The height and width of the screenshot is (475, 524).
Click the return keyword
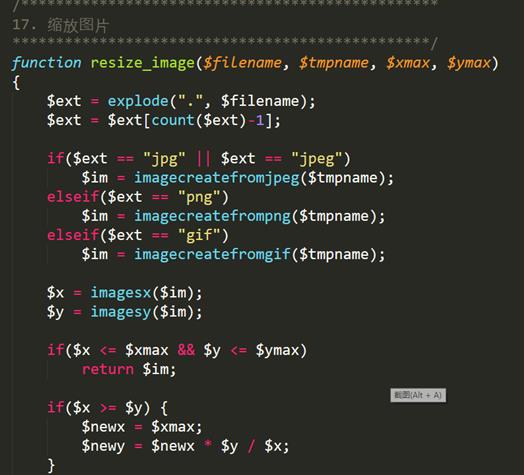pos(108,369)
